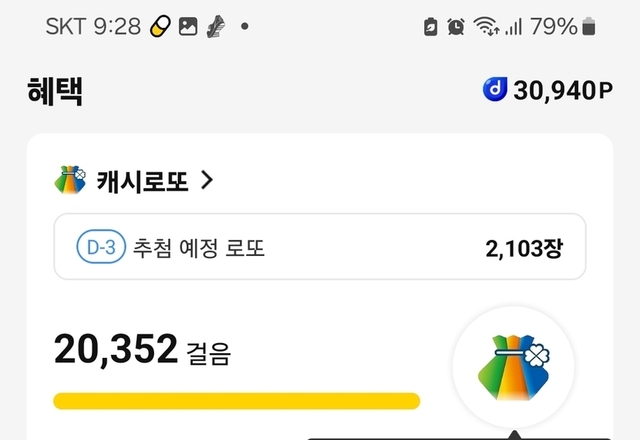Tap the Wi-Fi signal status icon
The height and width of the screenshot is (440, 640).
click(486, 27)
